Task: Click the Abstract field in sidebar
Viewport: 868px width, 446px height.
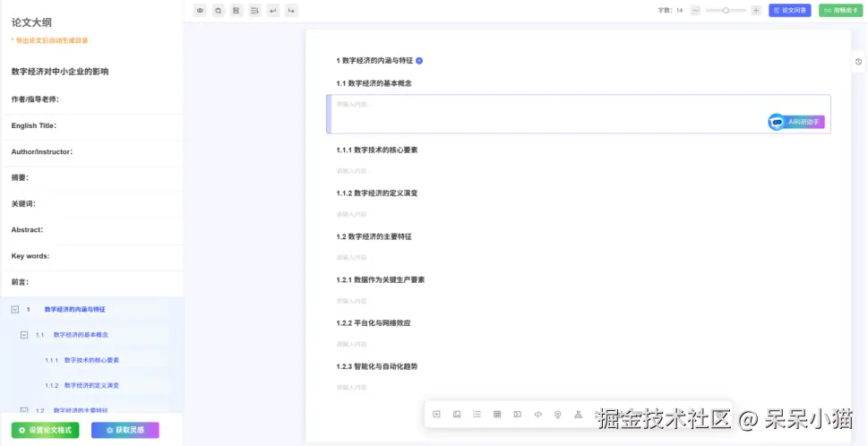Action: [92, 229]
